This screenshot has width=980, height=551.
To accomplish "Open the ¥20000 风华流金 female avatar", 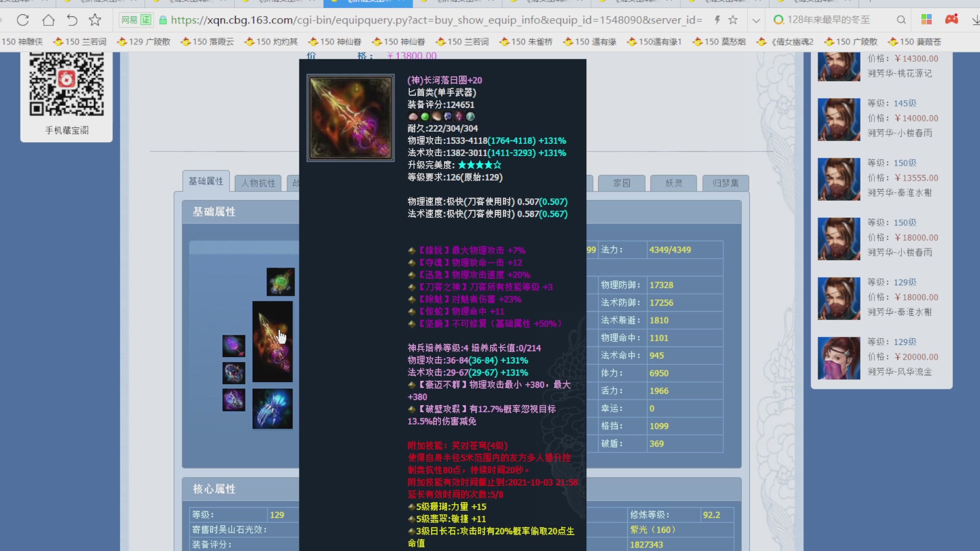I will [839, 358].
